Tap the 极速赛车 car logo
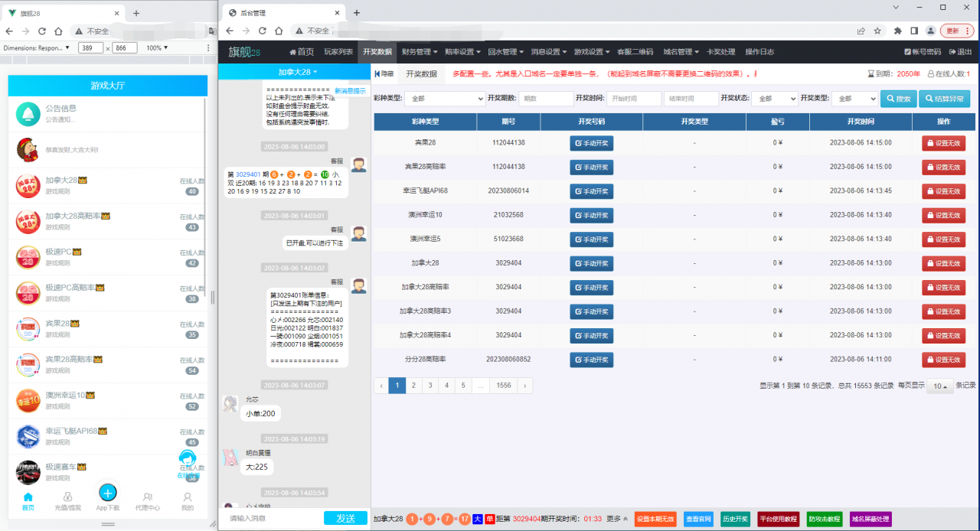Viewport: 980px width, 531px height. [28, 472]
